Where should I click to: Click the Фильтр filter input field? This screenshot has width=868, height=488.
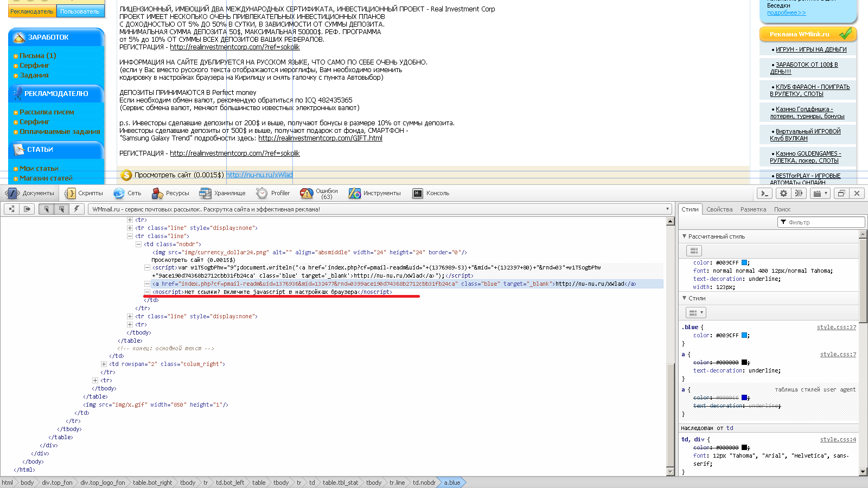pos(821,222)
